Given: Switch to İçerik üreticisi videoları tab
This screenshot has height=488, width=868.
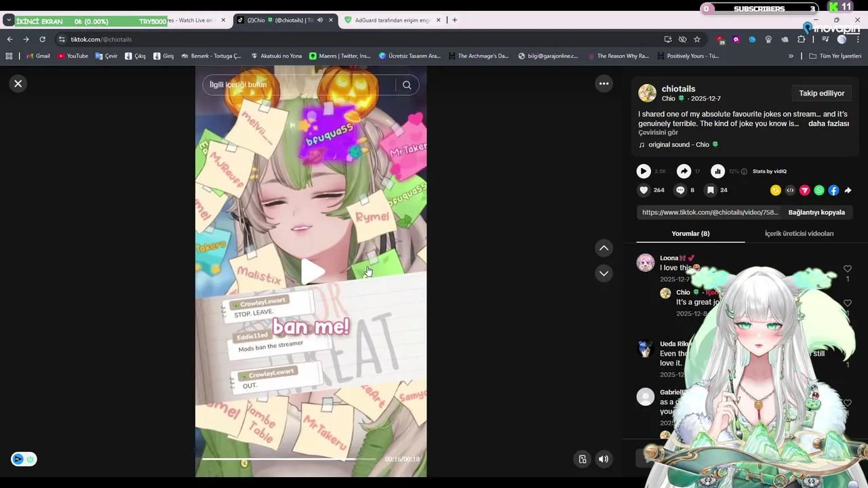Looking at the screenshot, I should tap(799, 234).
